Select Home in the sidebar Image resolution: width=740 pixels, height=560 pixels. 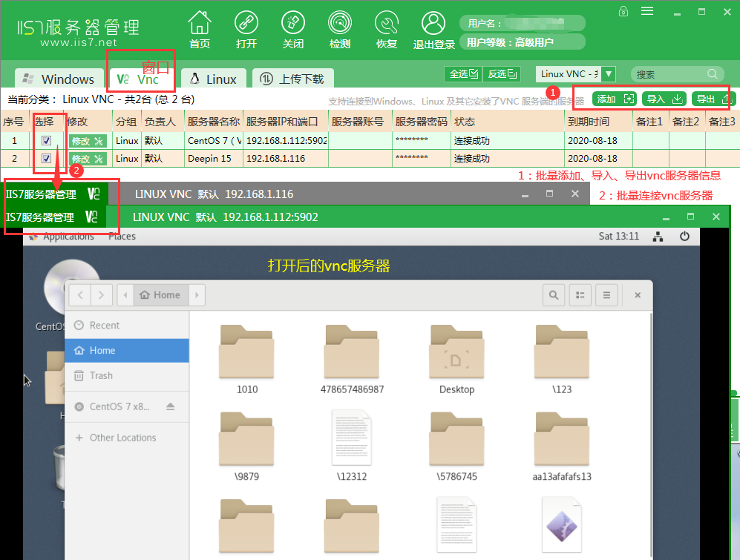(x=126, y=351)
